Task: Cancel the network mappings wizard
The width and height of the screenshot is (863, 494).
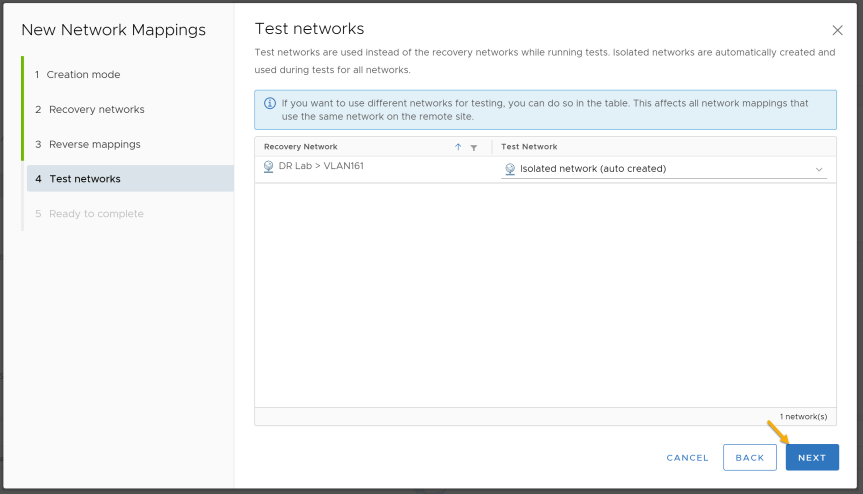Action: click(x=687, y=458)
